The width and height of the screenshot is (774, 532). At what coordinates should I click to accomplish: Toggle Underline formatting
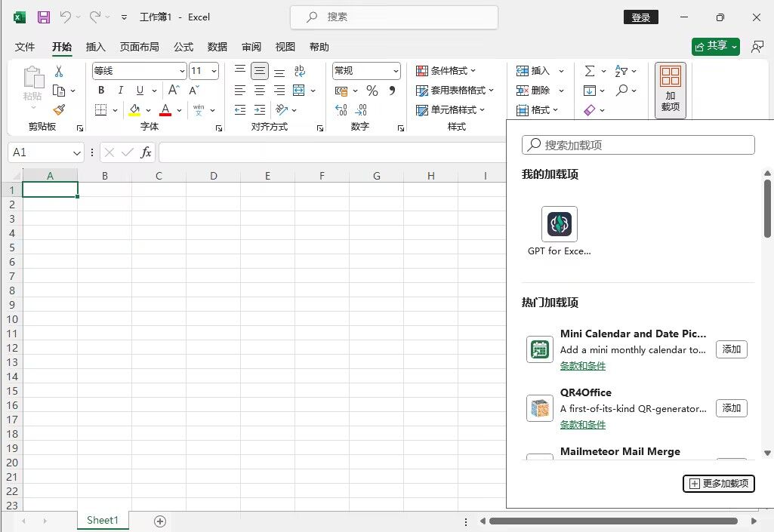140,91
